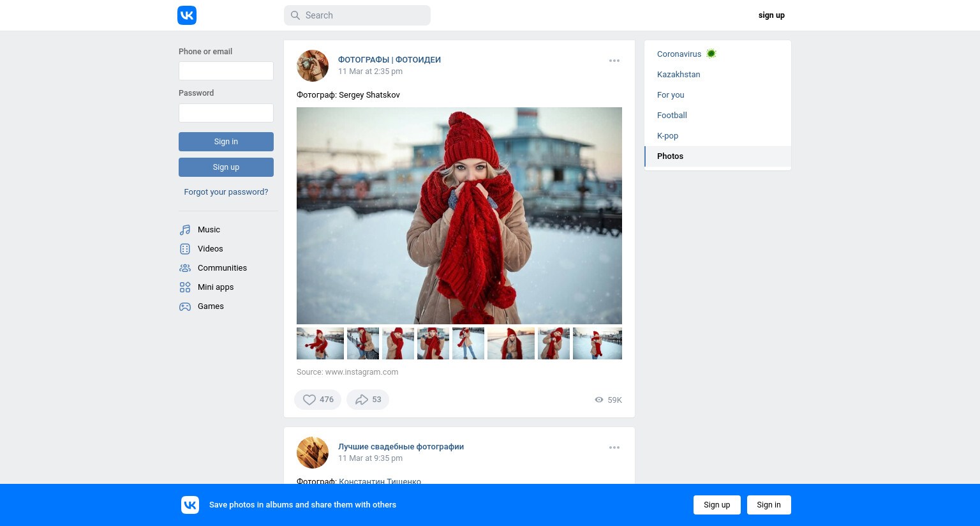
Task: Click the Music note icon
Action: coord(185,230)
